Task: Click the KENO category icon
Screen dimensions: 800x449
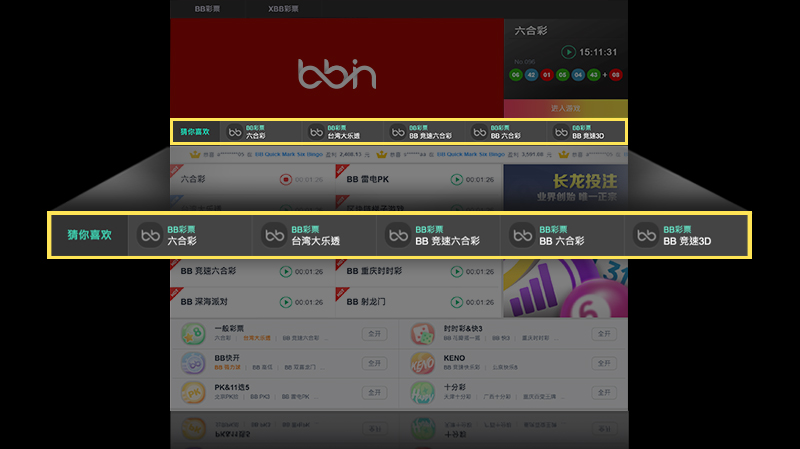Action: coord(422,362)
